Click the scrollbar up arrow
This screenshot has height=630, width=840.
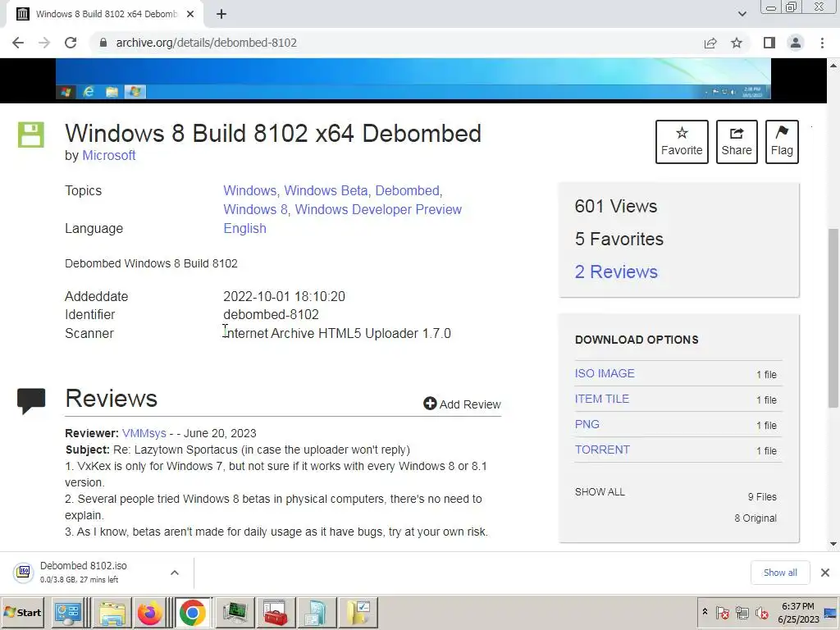(833, 66)
